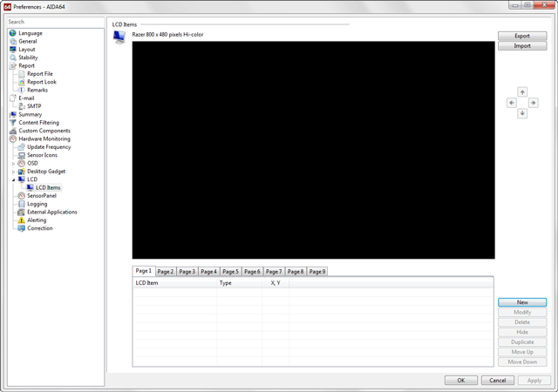Open the Page 9 tab
The width and height of the screenshot is (558, 392).
[x=317, y=272]
